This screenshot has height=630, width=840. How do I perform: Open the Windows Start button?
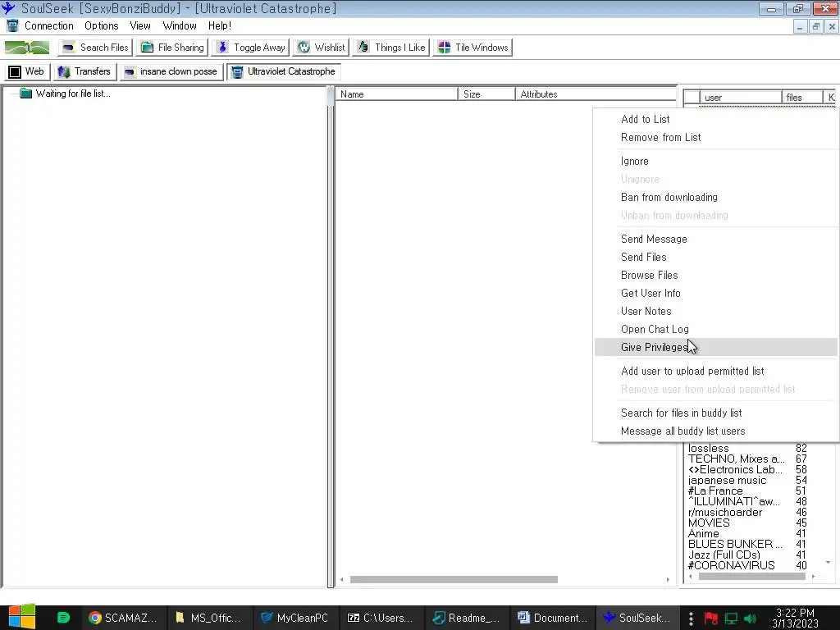point(22,617)
